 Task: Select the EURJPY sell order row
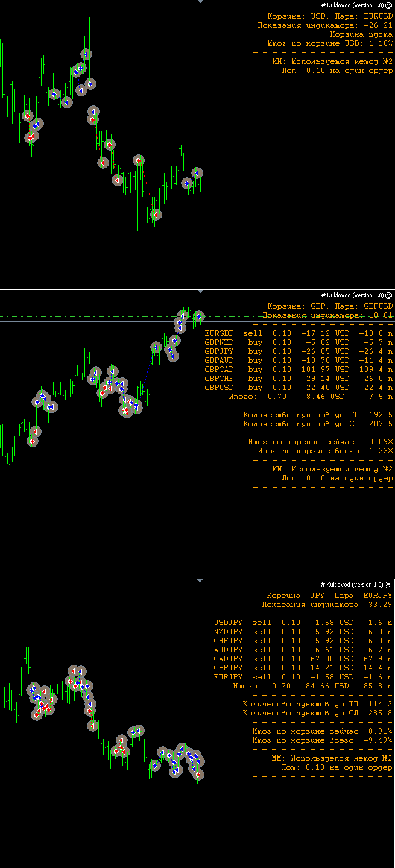(303, 677)
